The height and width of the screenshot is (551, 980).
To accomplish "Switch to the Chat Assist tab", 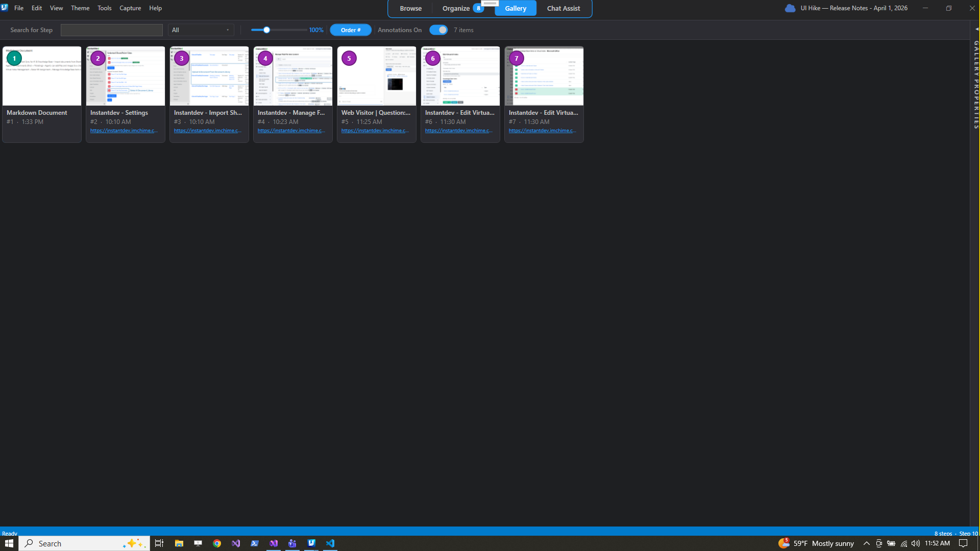I will 563,9.
